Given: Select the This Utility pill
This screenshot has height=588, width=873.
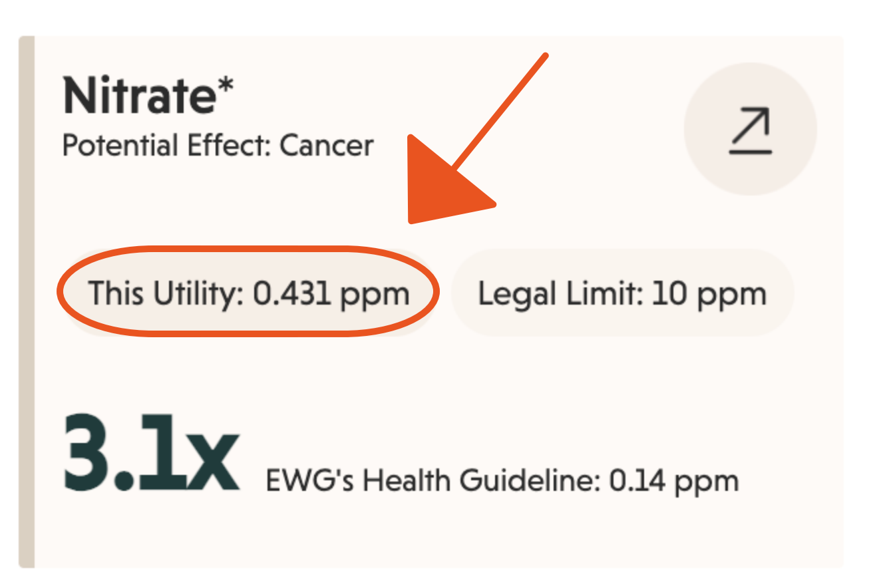Looking at the screenshot, I should click(248, 293).
